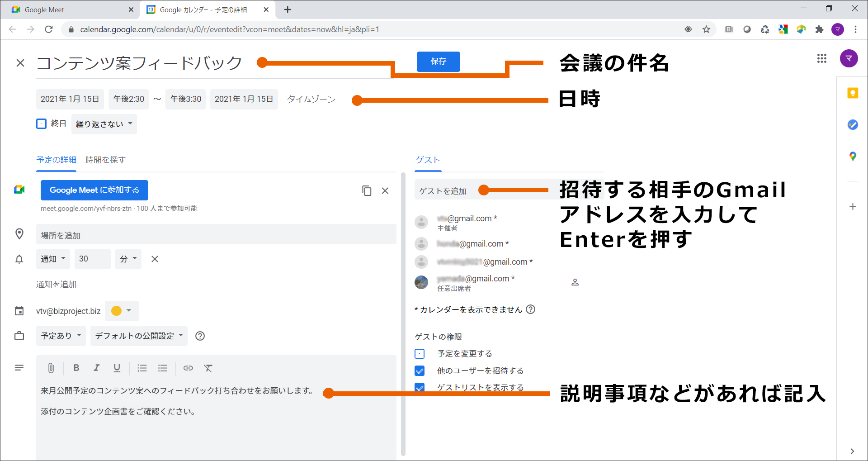Image resolution: width=868 pixels, height=461 pixels.
Task: Mark optional attendee with person icon
Action: coord(575,282)
